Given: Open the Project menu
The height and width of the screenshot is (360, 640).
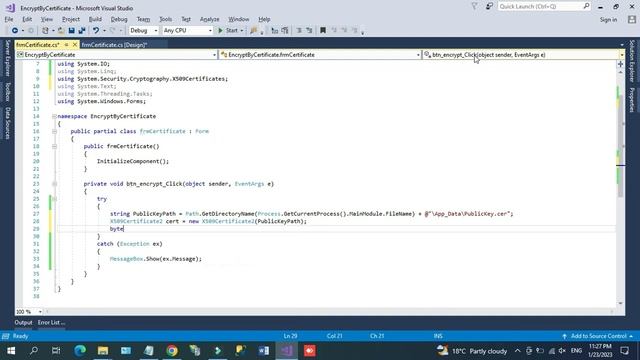Looking at the screenshot, I should (71, 19).
